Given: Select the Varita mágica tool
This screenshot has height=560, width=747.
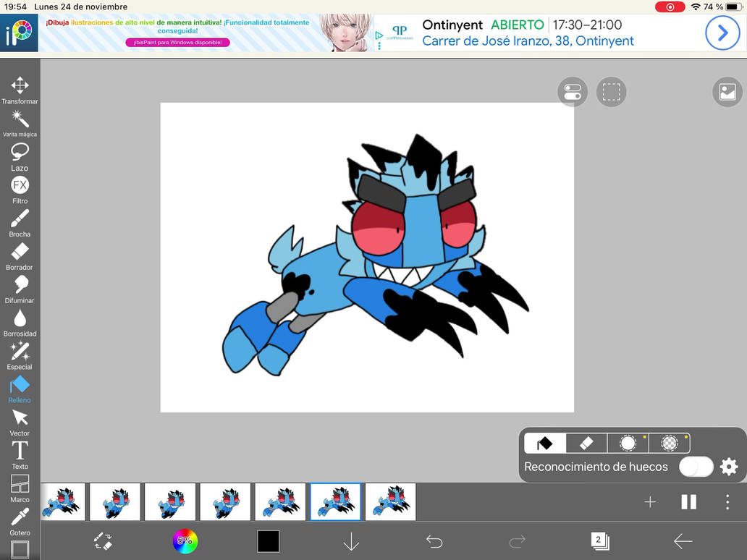Looking at the screenshot, I should point(20,123).
